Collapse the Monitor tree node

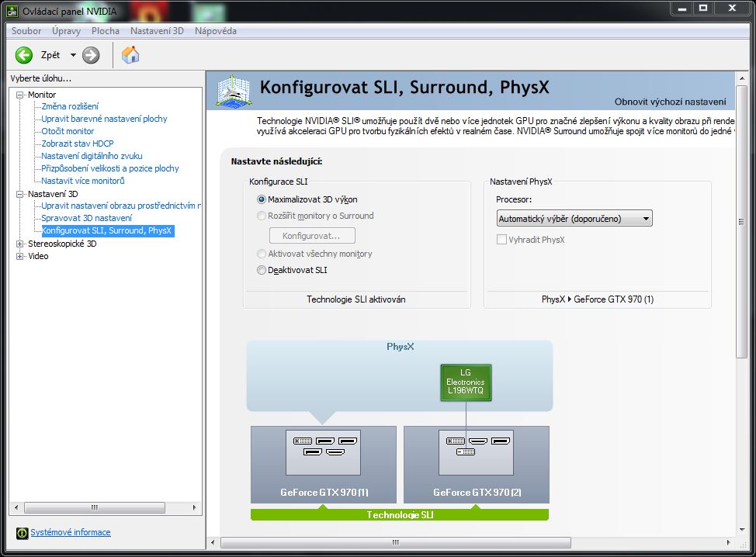click(20, 95)
